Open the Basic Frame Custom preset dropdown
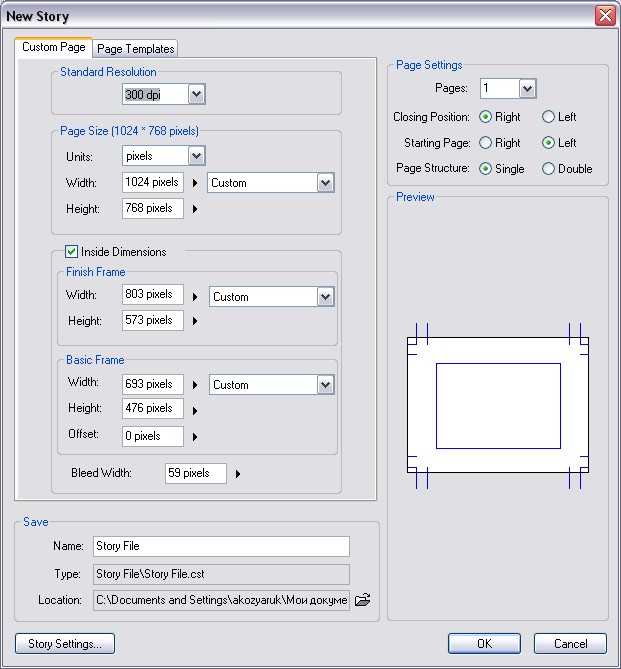 click(325, 385)
